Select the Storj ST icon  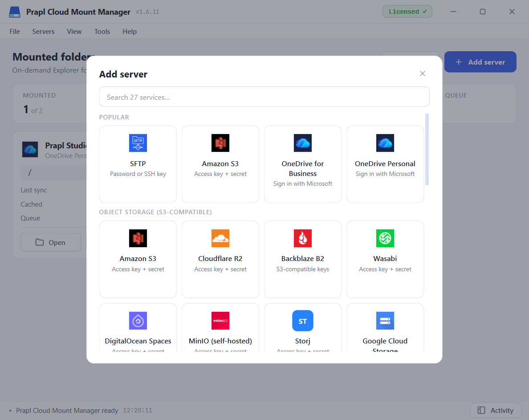303,321
